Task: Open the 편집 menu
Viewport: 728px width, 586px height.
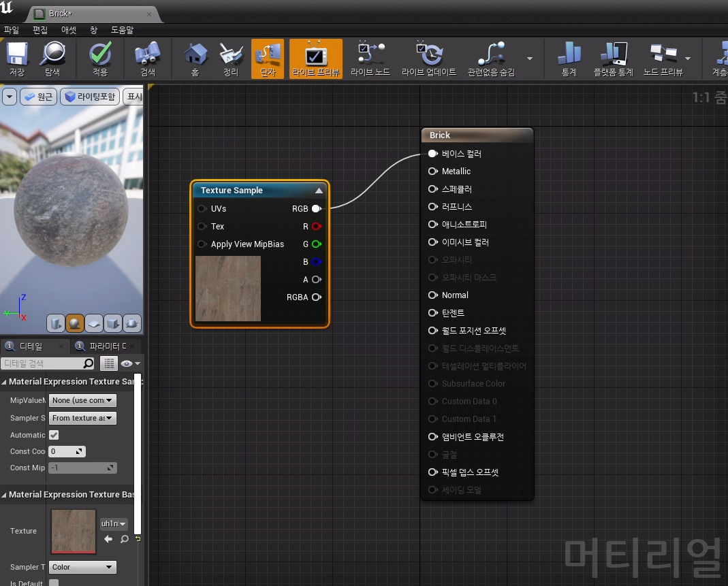Action: tap(40, 30)
